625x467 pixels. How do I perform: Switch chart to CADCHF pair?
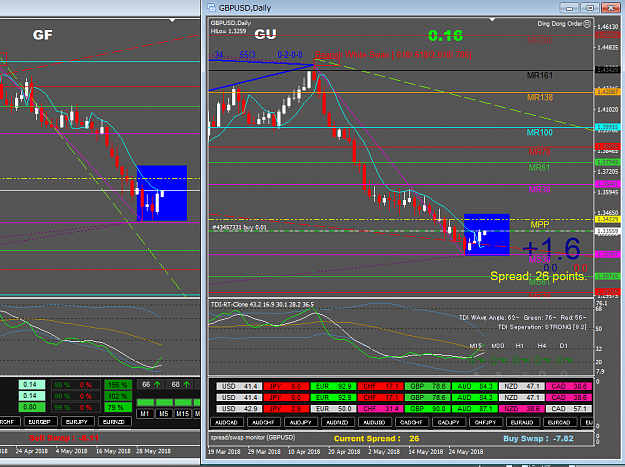click(x=411, y=422)
